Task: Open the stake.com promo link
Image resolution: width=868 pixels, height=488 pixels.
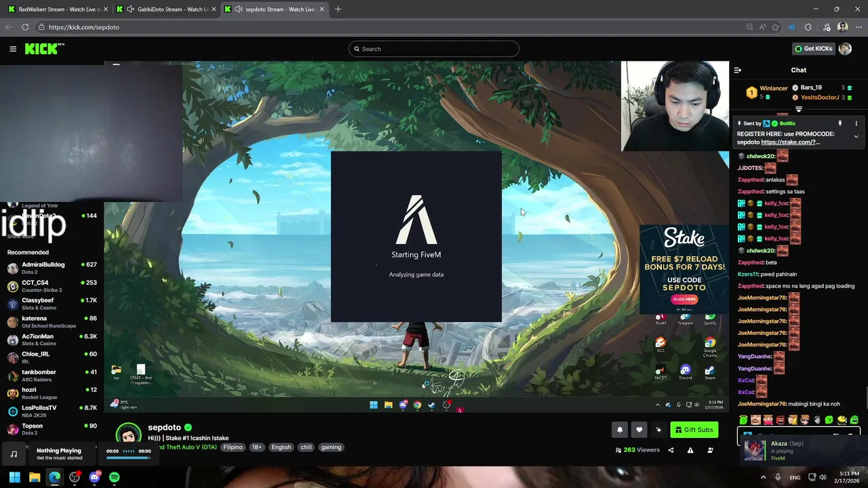Action: [791, 142]
